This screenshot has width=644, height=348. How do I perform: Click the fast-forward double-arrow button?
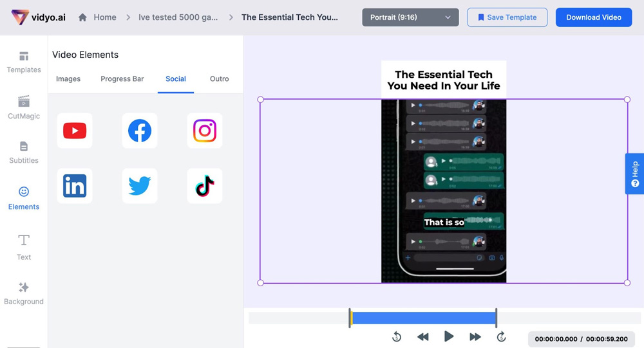[475, 337]
